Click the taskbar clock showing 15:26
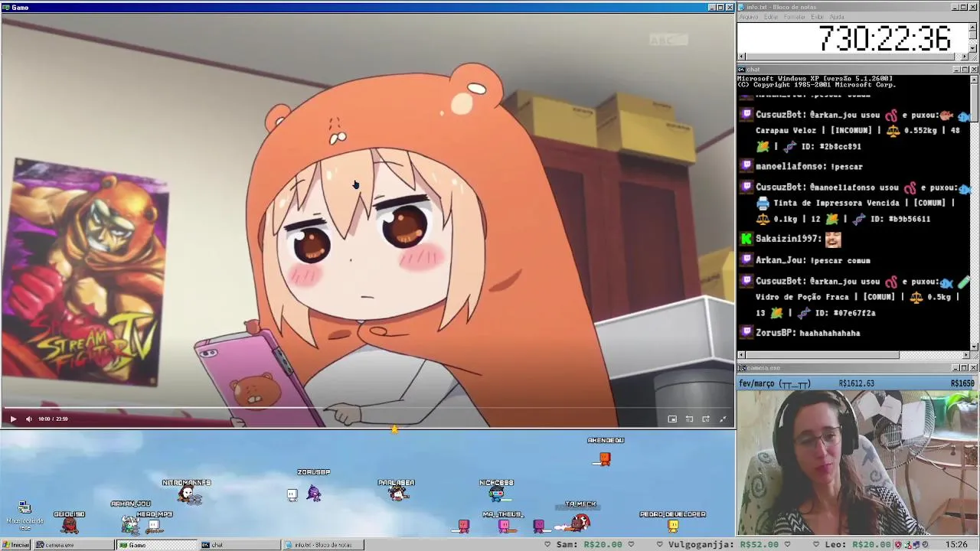 pyautogui.click(x=956, y=545)
